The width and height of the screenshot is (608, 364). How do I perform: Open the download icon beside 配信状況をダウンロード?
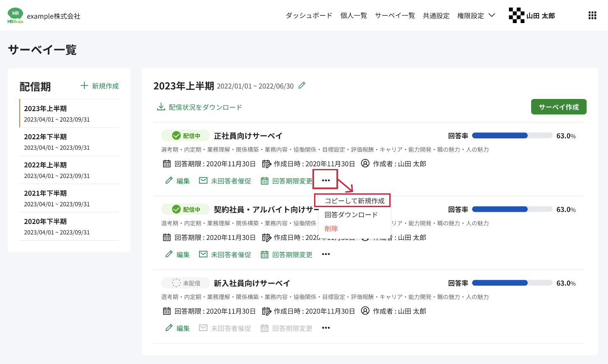pos(161,107)
